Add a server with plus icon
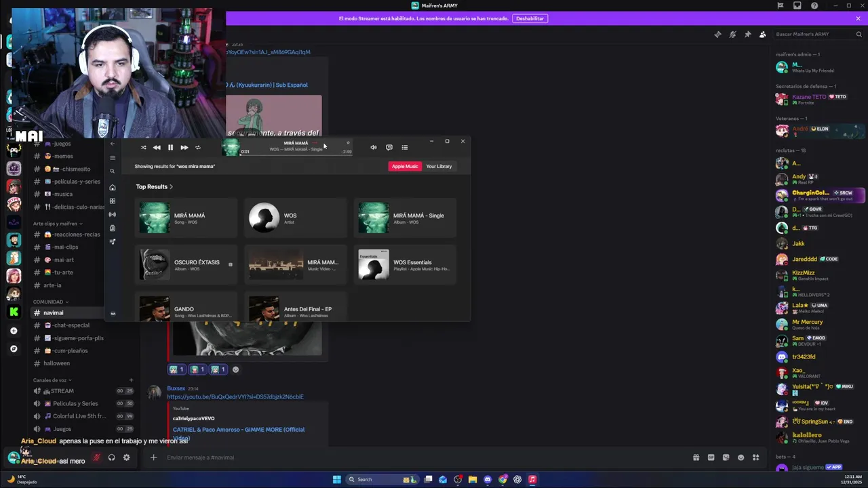 coord(14,331)
